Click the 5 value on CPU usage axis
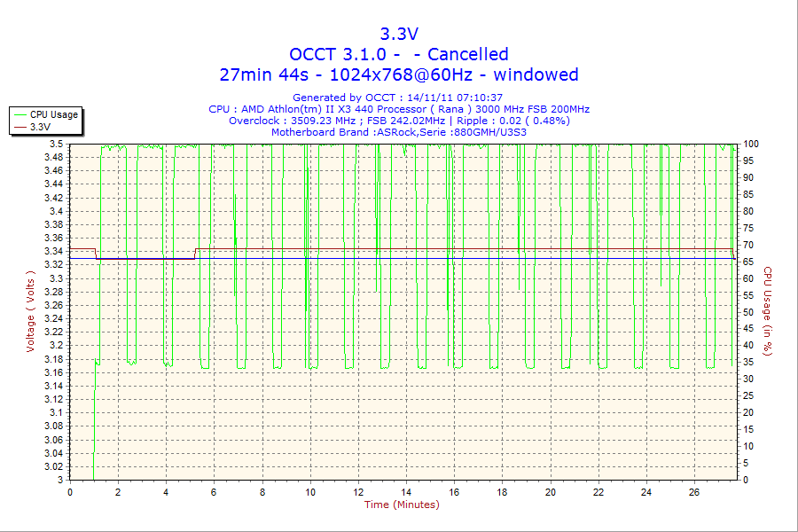798x532 pixels. (x=746, y=463)
